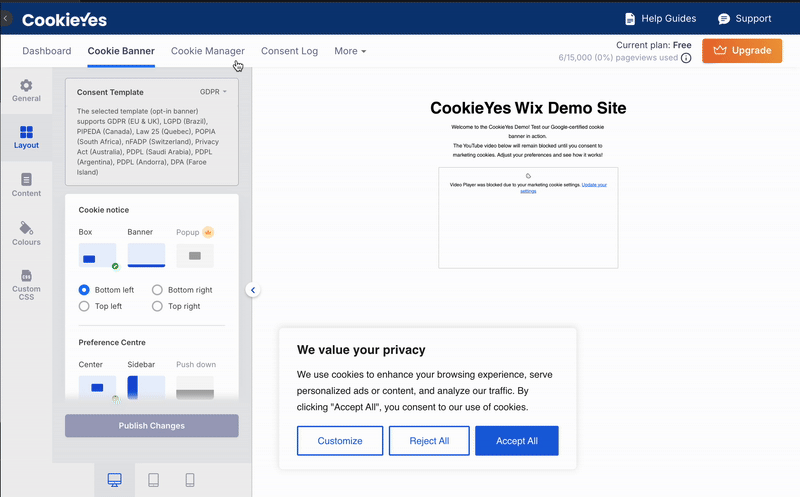Click the CookieYes logo
The width and height of the screenshot is (800, 497).
pos(64,20)
